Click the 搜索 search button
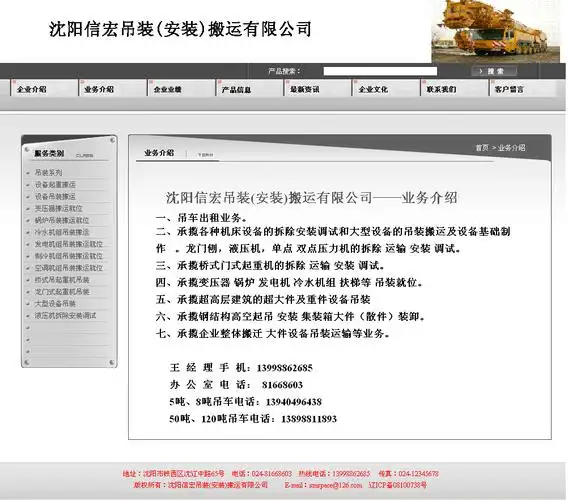The width and height of the screenshot is (568, 500). (494, 71)
